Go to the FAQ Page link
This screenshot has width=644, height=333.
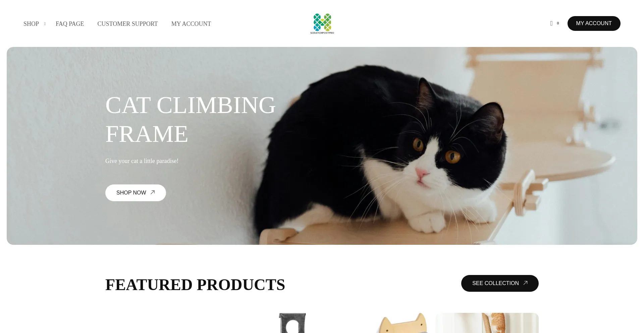[x=70, y=24]
